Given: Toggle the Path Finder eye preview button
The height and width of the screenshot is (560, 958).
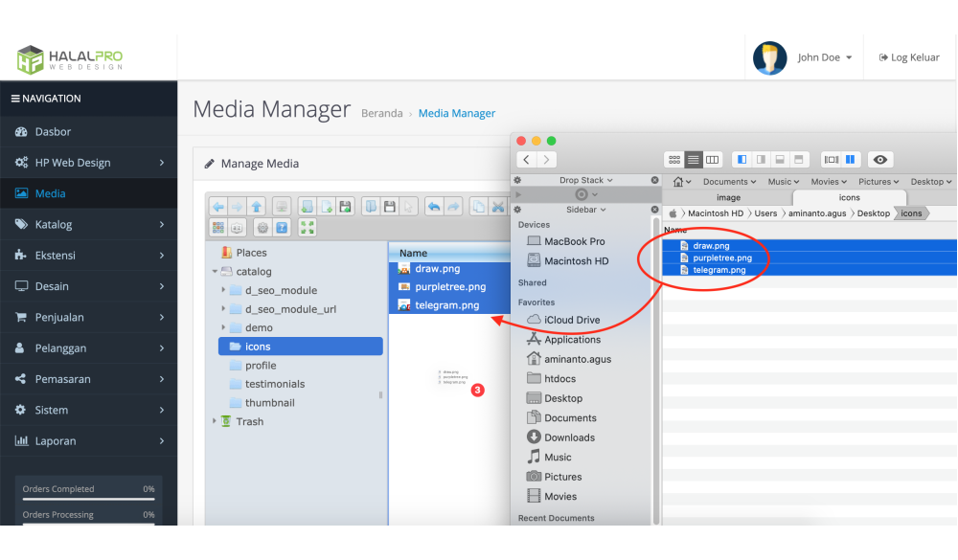Looking at the screenshot, I should pos(880,160).
